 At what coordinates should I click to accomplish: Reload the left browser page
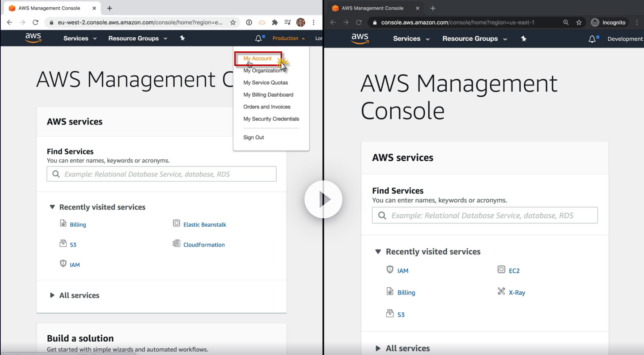tap(35, 22)
